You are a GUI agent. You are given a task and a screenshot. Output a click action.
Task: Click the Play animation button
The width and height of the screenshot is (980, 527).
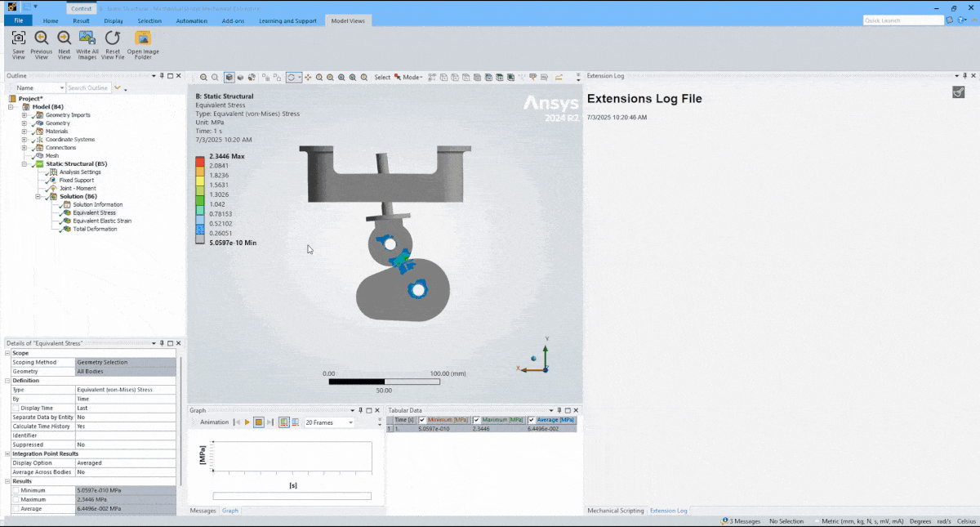tap(246, 422)
